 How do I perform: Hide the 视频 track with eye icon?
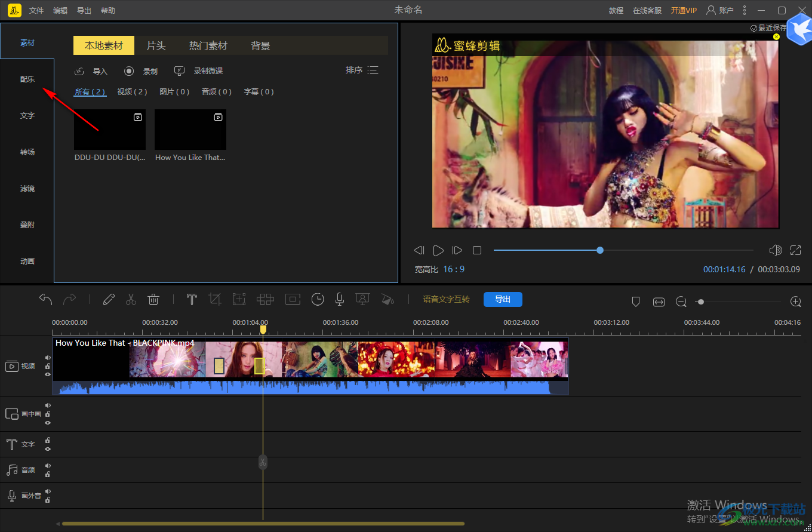pos(48,374)
